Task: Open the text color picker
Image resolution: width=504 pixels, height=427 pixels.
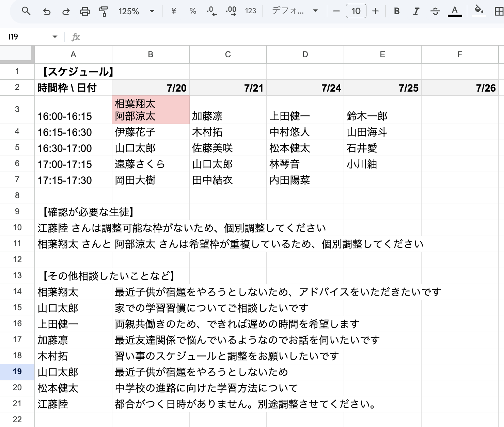Action: coord(454,11)
